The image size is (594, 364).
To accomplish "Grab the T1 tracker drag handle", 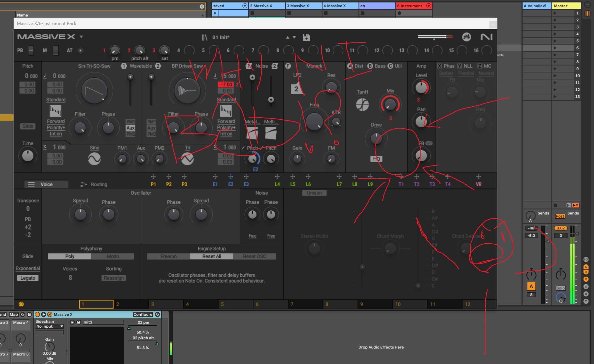I will (401, 177).
